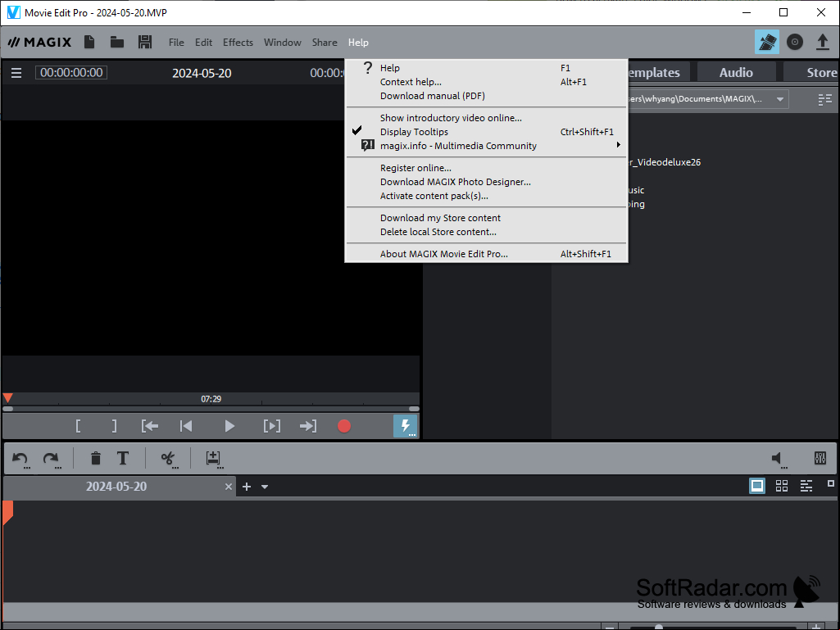Expand magix.info - Multimedia Community submenu
This screenshot has height=630, width=840.
[x=487, y=146]
